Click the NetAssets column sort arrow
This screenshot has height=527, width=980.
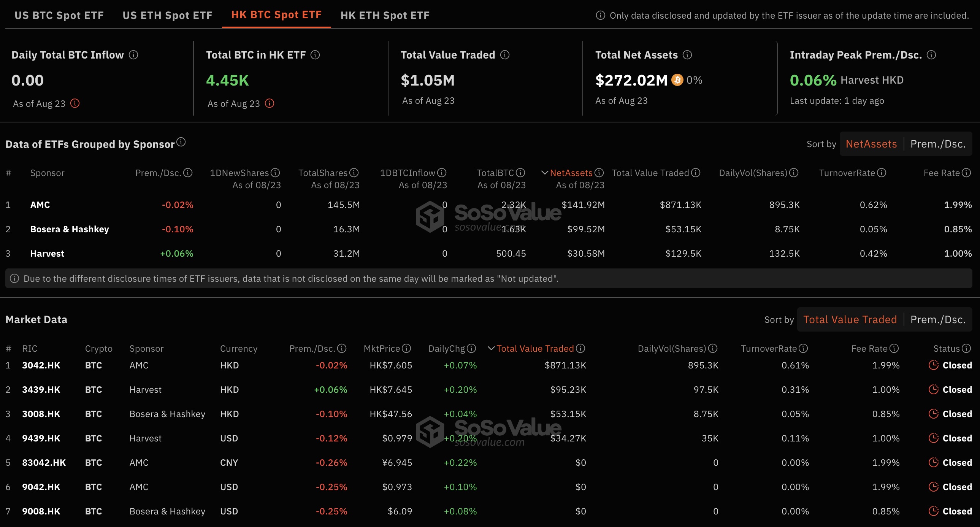pyautogui.click(x=544, y=173)
